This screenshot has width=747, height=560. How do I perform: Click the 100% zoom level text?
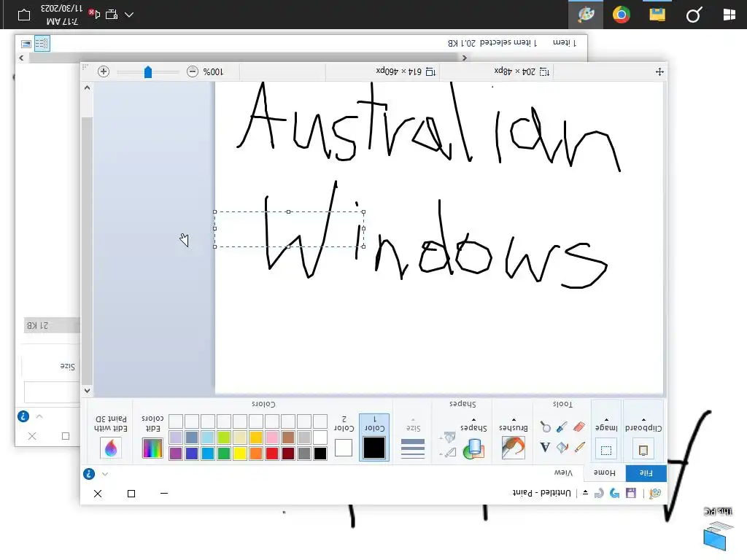point(213,71)
